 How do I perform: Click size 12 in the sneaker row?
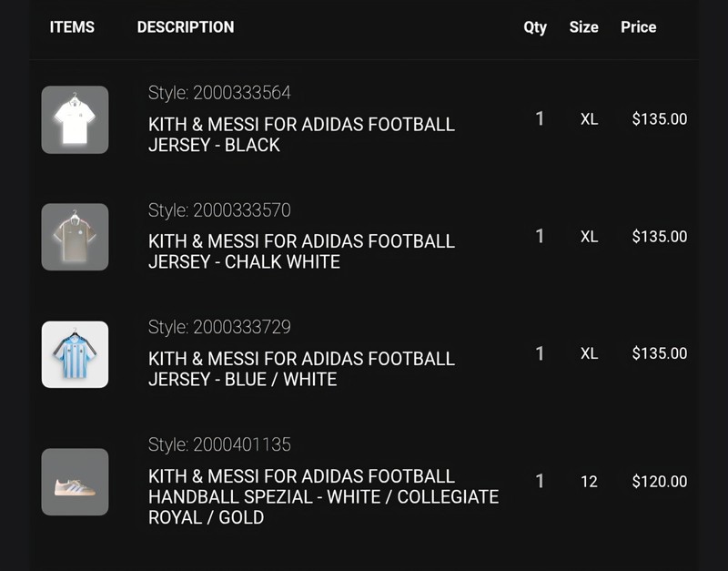pos(589,482)
